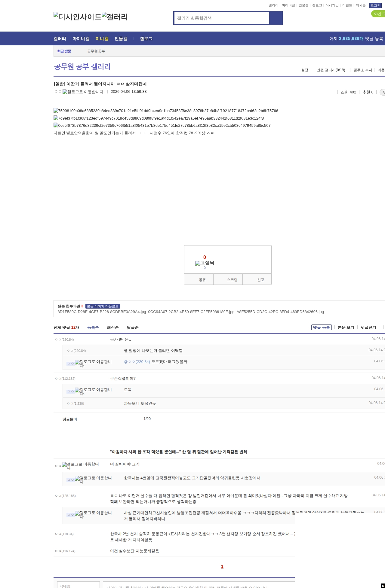
Task: Close the bottom banner with the X icon
Action: coord(383,586)
